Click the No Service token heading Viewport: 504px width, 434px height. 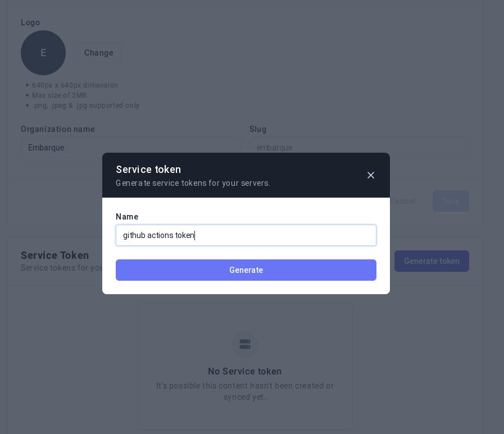[x=244, y=371]
